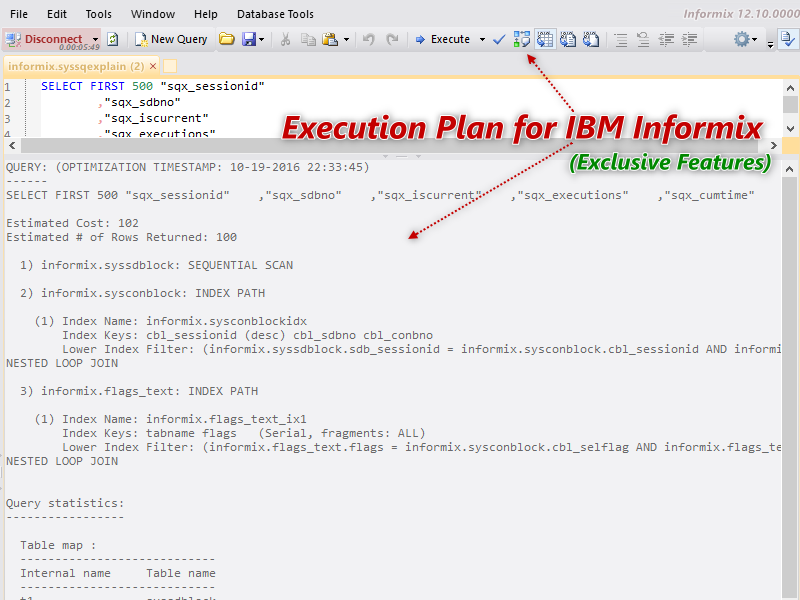Click the editor scroll up arrow
This screenshot has width=800, height=600.
tap(790, 88)
